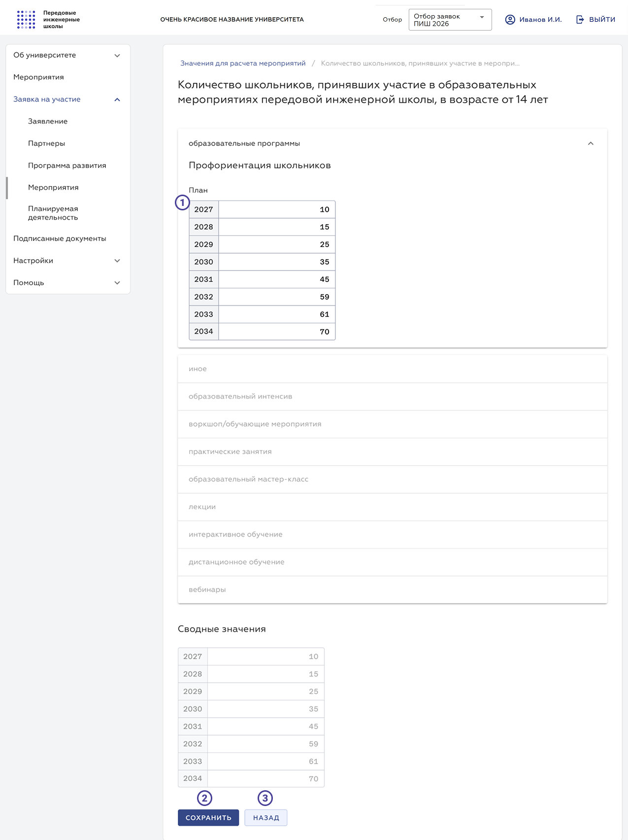Focus the plan input for 2031

point(277,279)
